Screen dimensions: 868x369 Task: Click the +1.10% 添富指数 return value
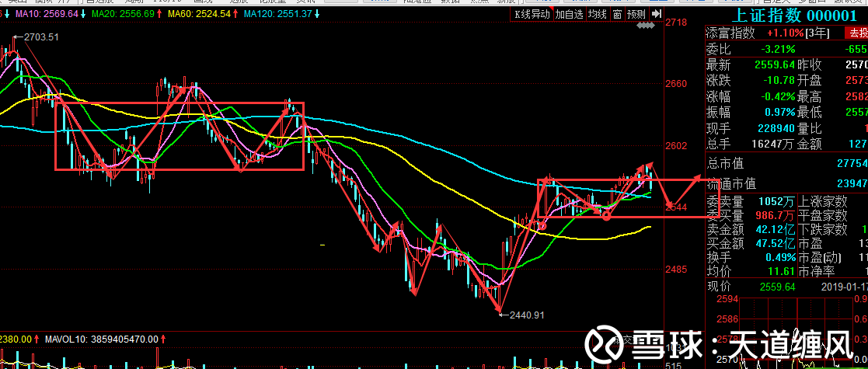tap(785, 33)
